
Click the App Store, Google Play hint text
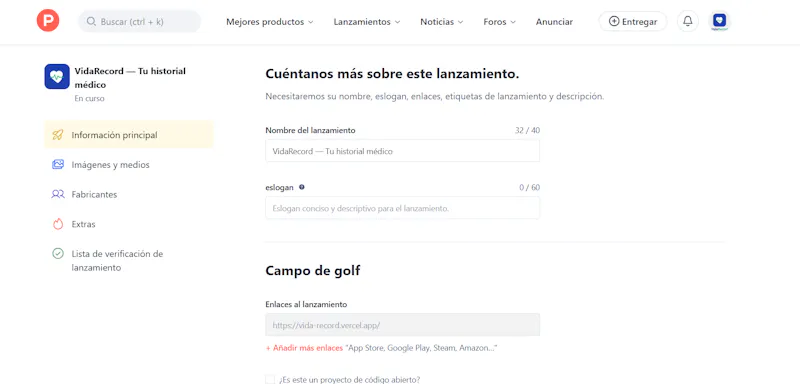(421, 348)
